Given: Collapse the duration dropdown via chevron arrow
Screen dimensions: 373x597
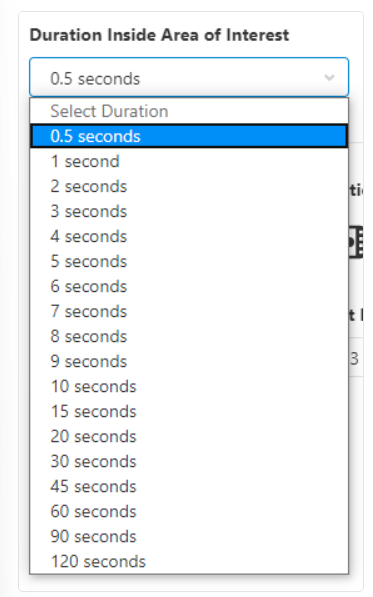Looking at the screenshot, I should click(x=329, y=78).
